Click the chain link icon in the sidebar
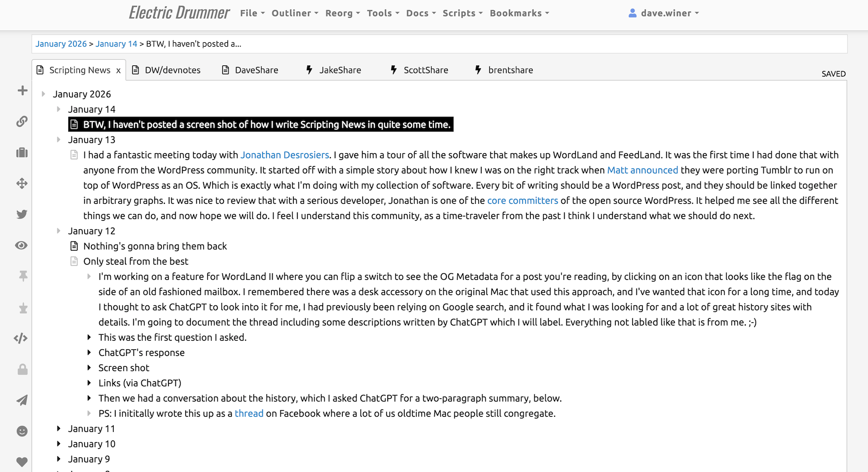The height and width of the screenshot is (472, 868). [22, 122]
